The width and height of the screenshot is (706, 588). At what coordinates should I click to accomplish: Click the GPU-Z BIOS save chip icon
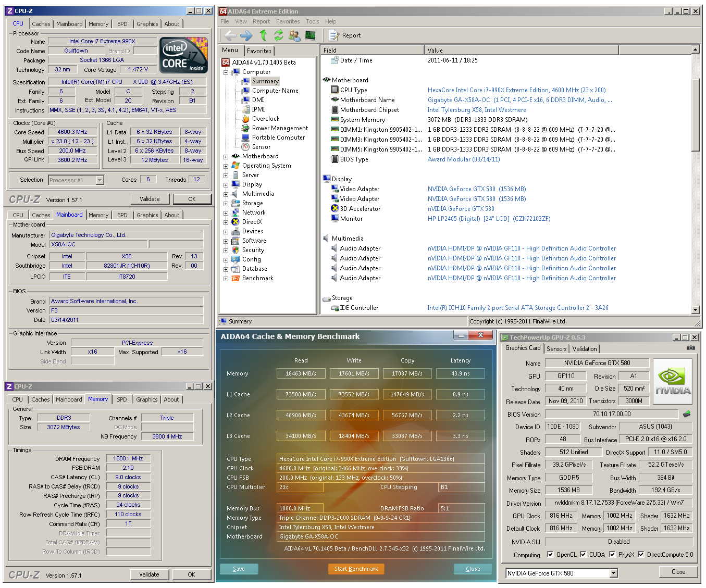pos(687,414)
